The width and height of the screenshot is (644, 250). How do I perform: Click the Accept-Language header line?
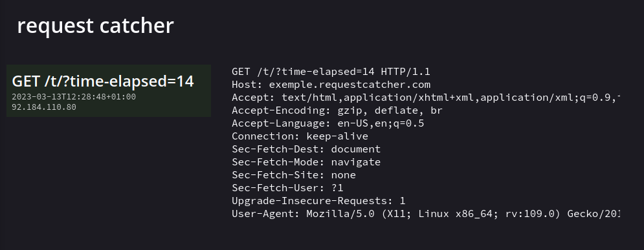[328, 123]
